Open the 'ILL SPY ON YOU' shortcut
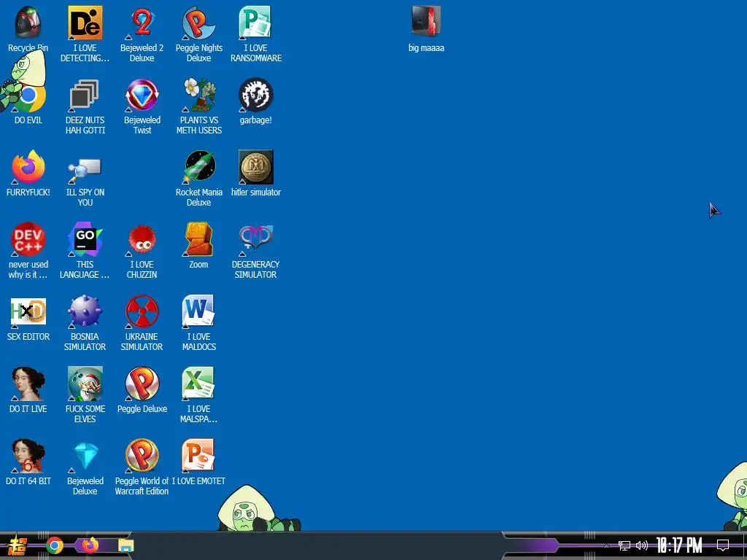The image size is (747, 560). pyautogui.click(x=85, y=170)
